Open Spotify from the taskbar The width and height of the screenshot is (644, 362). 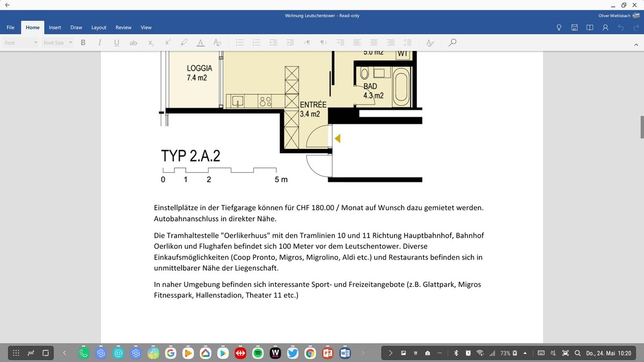click(257, 353)
